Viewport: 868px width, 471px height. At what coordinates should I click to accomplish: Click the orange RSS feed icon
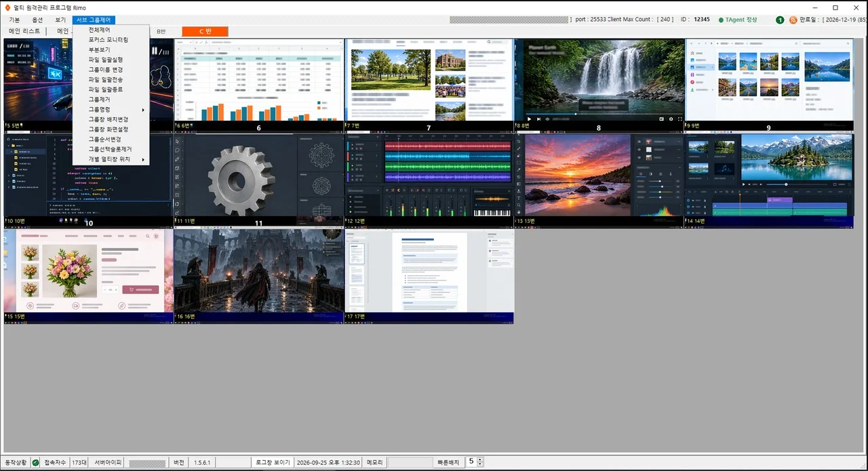tap(793, 20)
